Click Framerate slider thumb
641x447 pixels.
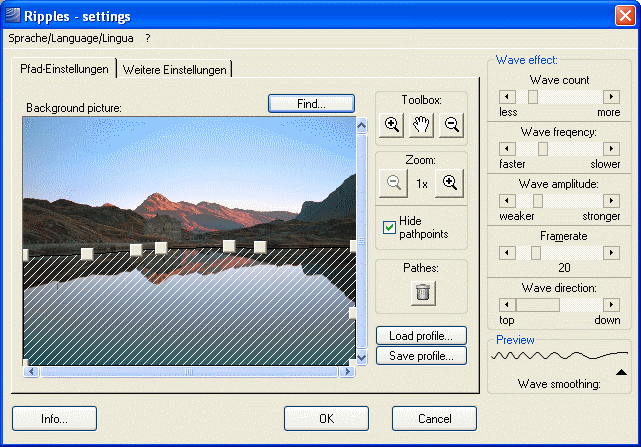coord(536,253)
